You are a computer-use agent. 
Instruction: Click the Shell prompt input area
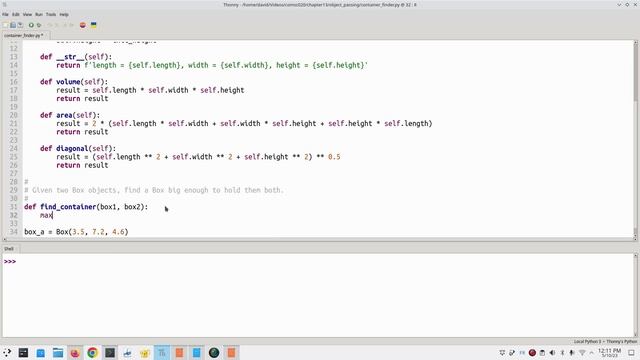click(x=318, y=262)
